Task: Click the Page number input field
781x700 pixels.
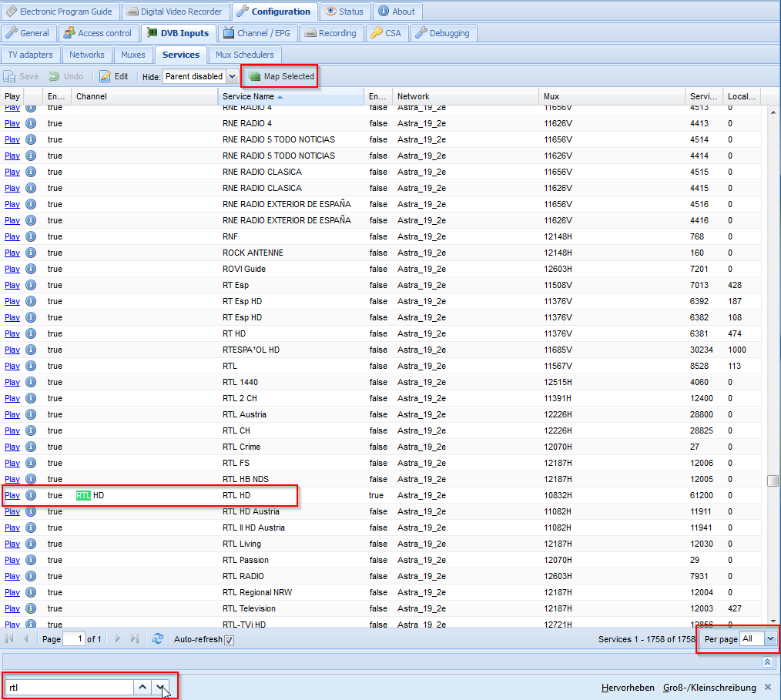Action: (x=74, y=638)
